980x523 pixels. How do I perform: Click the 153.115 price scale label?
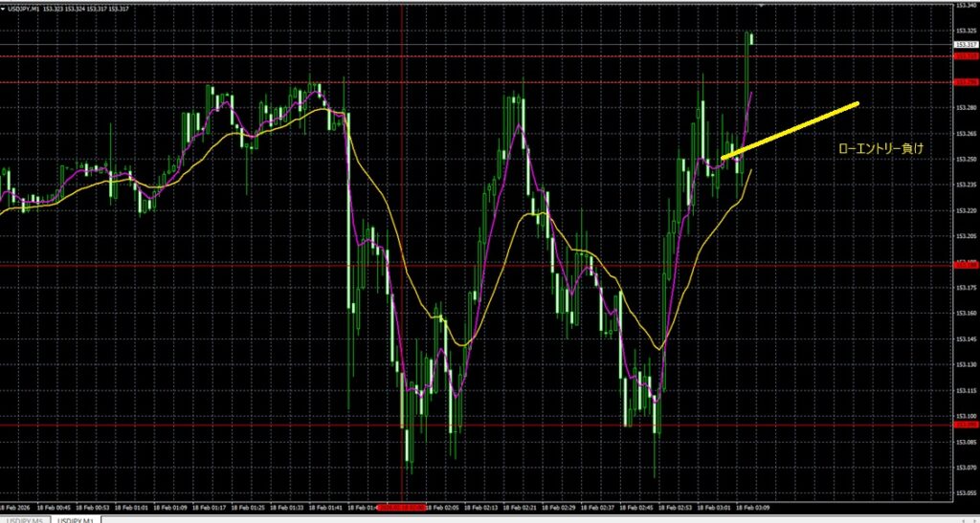point(967,390)
